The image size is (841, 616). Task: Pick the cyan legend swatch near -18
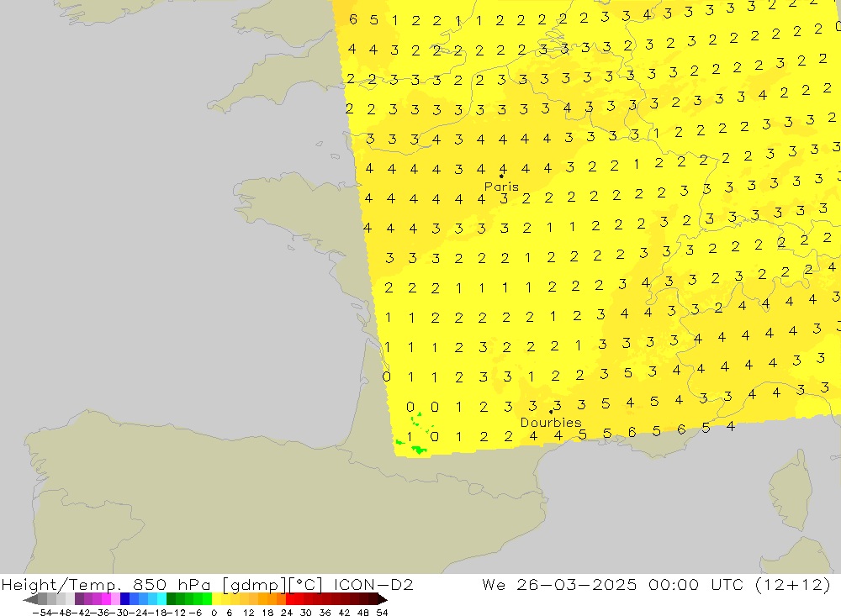(x=161, y=599)
